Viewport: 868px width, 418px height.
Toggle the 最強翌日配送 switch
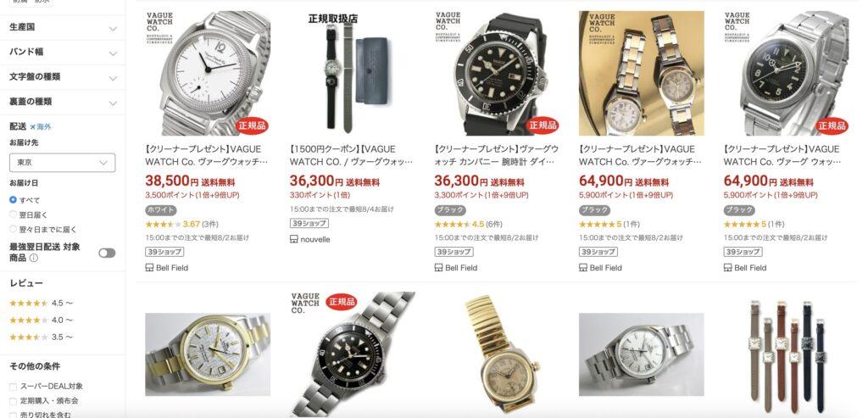(x=107, y=253)
